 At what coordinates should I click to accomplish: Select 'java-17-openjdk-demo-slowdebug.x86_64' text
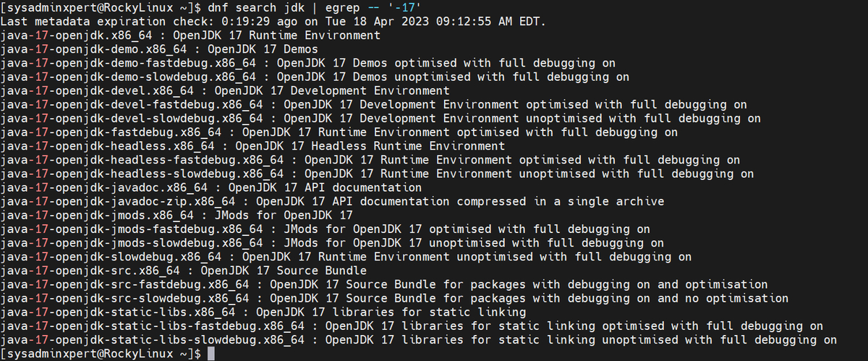(x=128, y=77)
